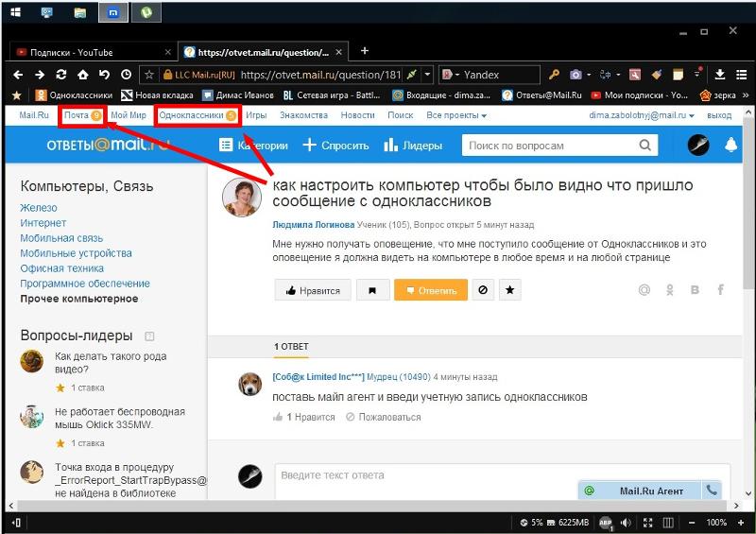Screen dimensions: 756x534
Task: Open Как делать такого рода видео question
Action: [x=111, y=363]
